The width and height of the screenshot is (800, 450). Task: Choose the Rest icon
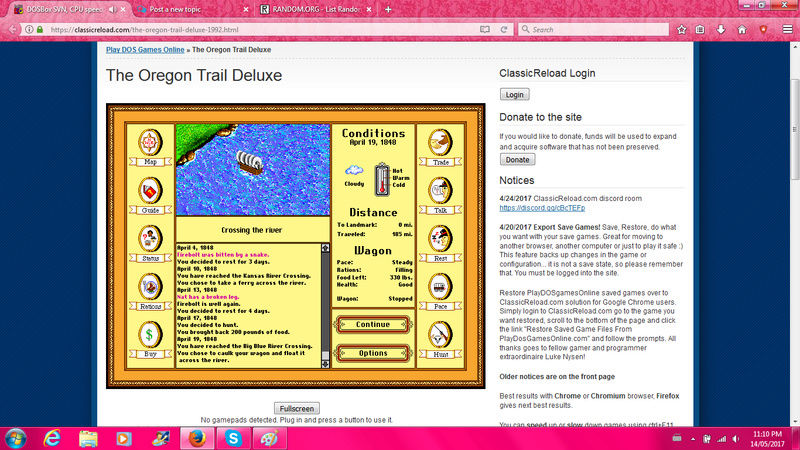tap(440, 244)
